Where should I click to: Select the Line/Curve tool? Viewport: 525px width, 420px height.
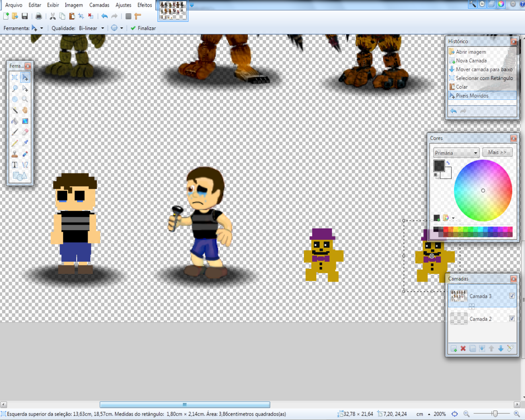(x=25, y=165)
